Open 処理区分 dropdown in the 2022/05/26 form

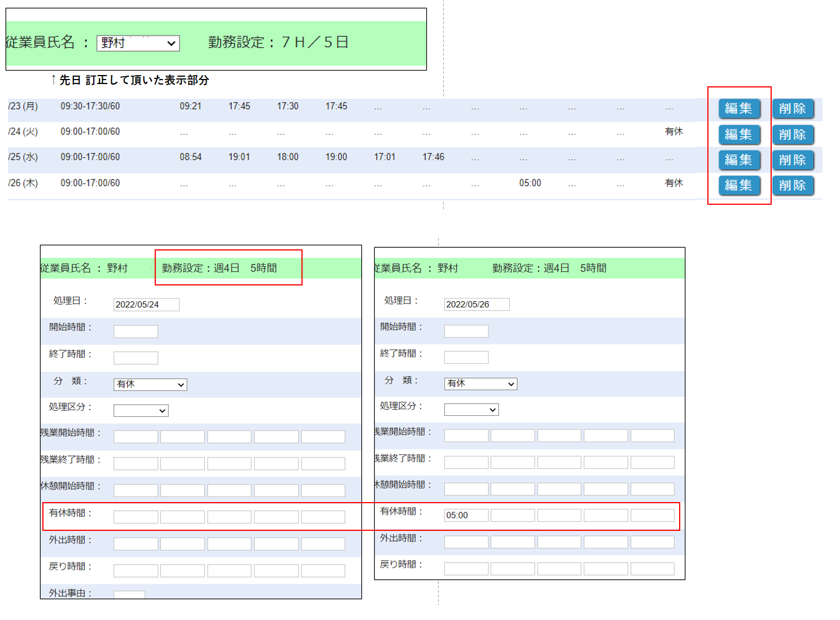471,410
